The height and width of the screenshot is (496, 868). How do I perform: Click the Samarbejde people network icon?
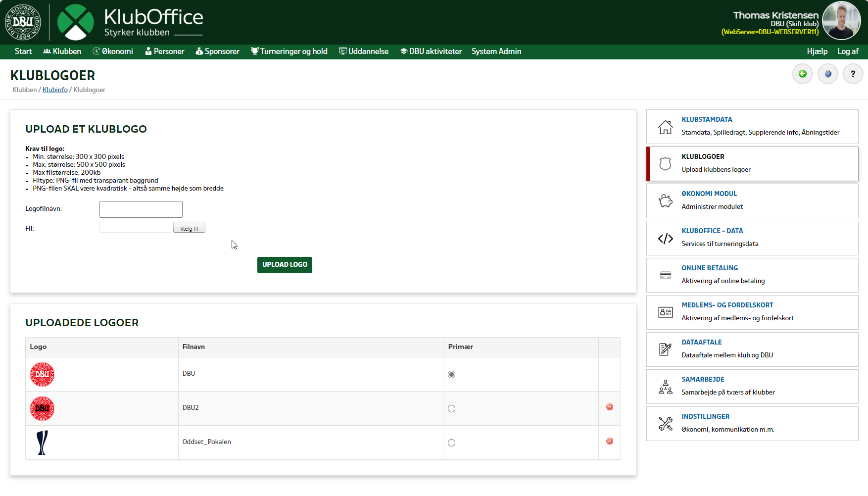point(665,387)
